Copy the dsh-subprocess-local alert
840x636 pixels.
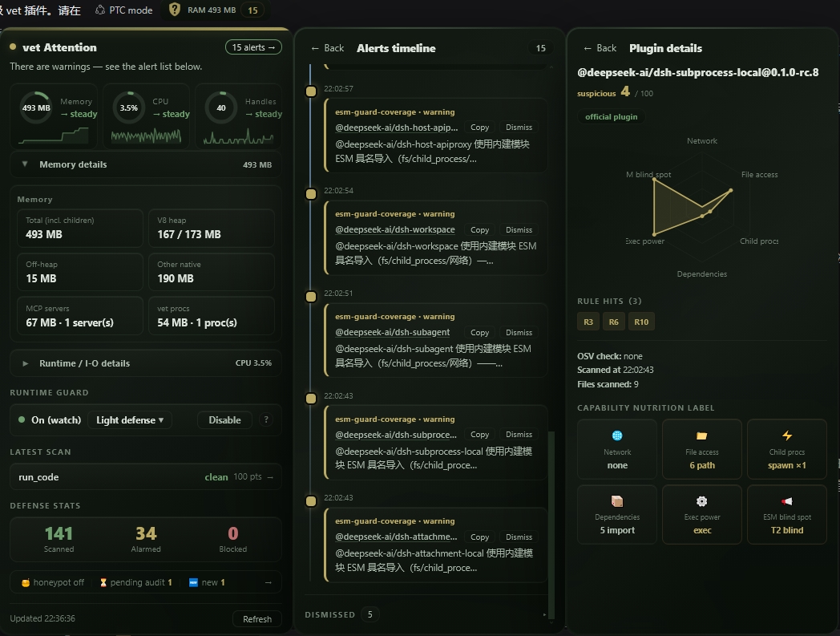click(479, 435)
